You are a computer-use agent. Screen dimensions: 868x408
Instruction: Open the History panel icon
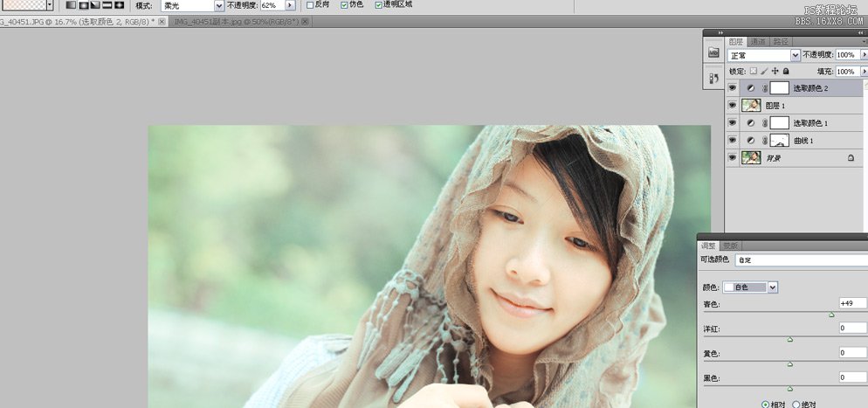(713, 78)
